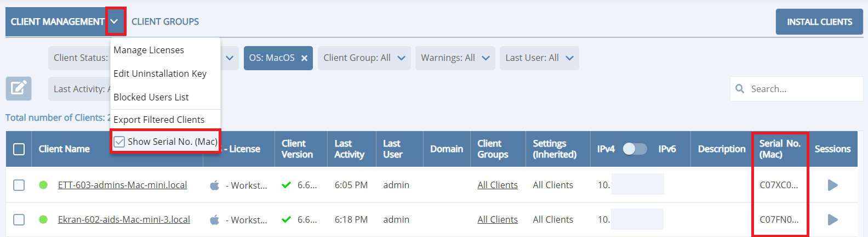Click Apple OS icon in first row
Screen dimensions: 868x237
pyautogui.click(x=215, y=185)
